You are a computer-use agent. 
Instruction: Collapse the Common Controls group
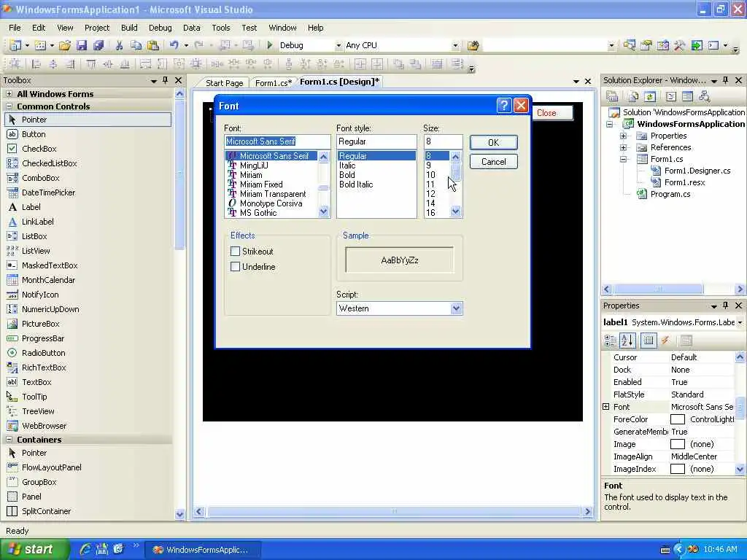(9, 106)
